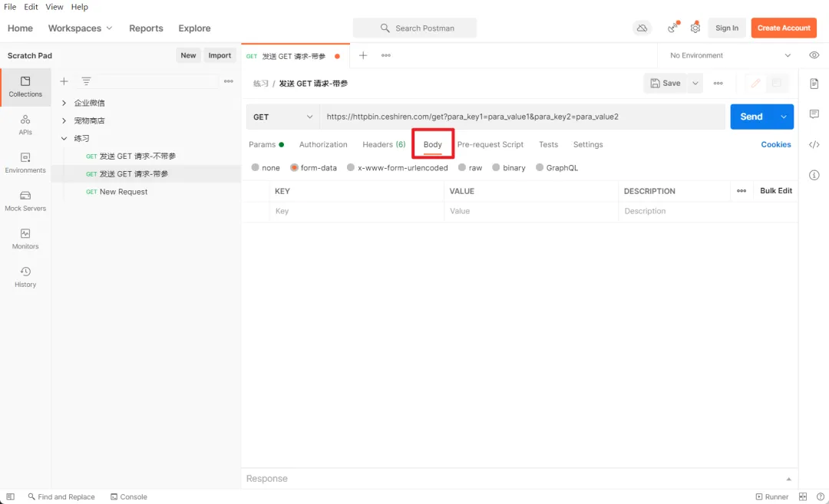The width and height of the screenshot is (829, 504).
Task: Open Console in status bar
Action: click(128, 496)
